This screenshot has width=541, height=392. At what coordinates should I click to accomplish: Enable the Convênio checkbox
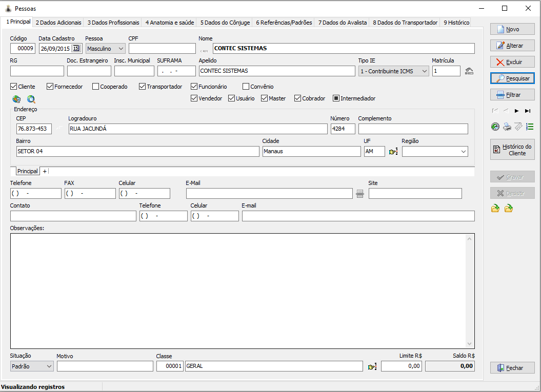246,86
